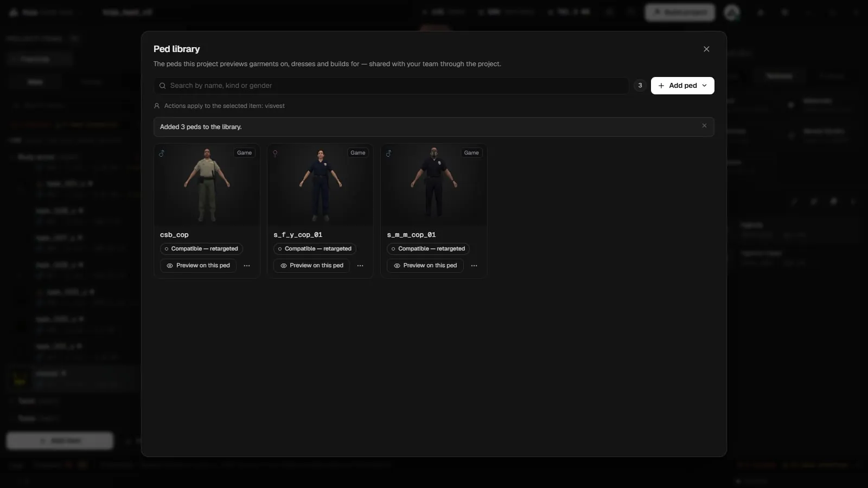Preview on this ped for s_m_m_cop_01
868x488 pixels.
coord(425,266)
